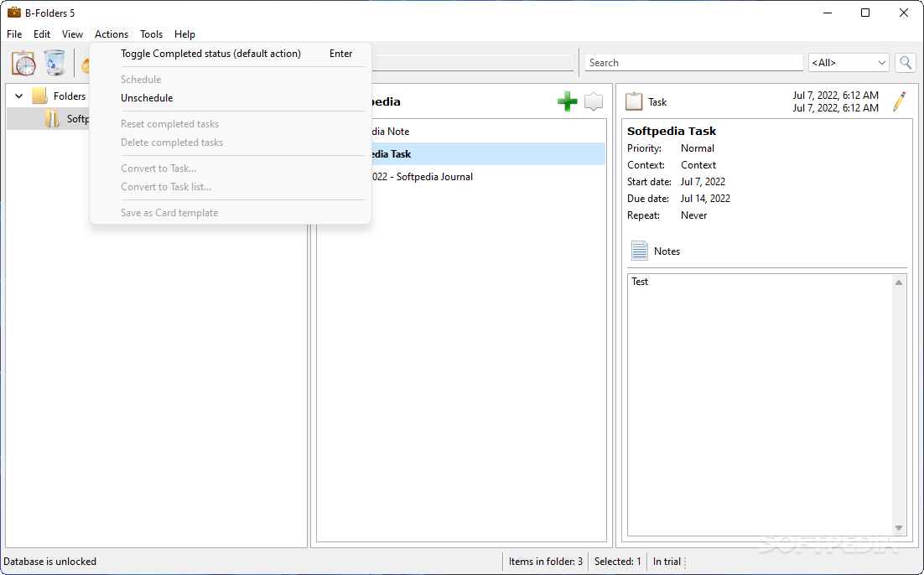
Task: Close the Actions menu
Action: (x=112, y=34)
